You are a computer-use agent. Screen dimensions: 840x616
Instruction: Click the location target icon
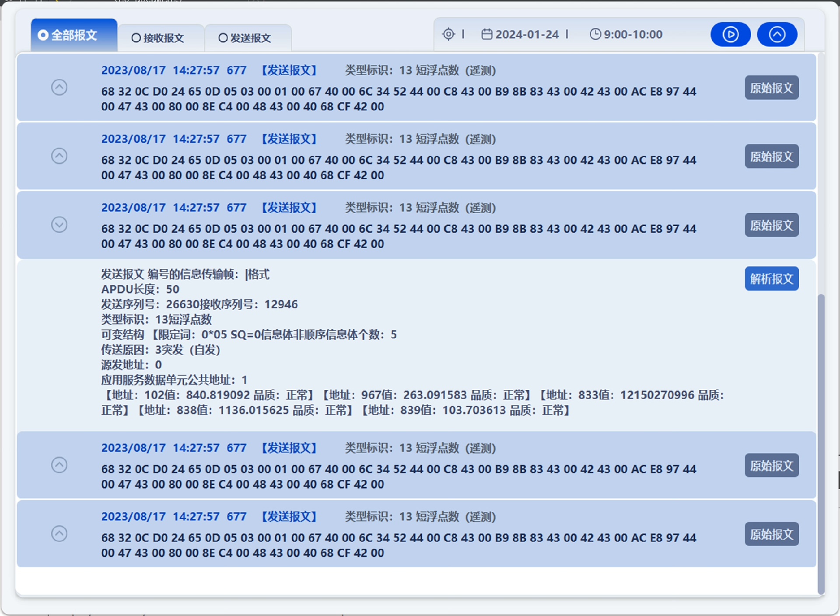tap(448, 34)
